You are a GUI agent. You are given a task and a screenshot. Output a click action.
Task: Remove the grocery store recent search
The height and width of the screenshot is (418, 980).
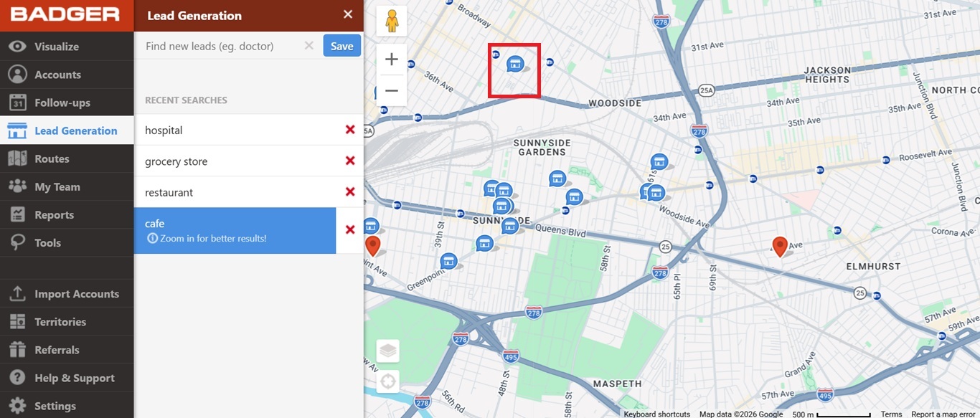tap(350, 161)
